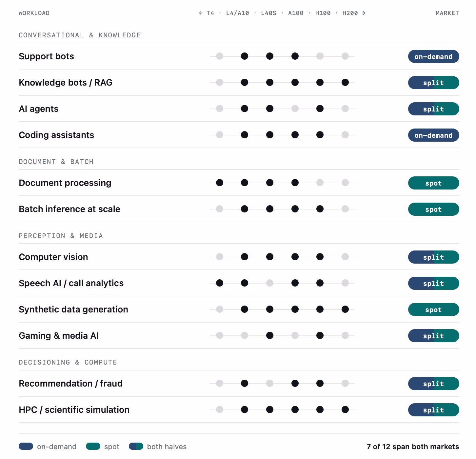Open the HPC / scientific simulation row
Viewport: 476px width, 459px height.
click(x=239, y=409)
